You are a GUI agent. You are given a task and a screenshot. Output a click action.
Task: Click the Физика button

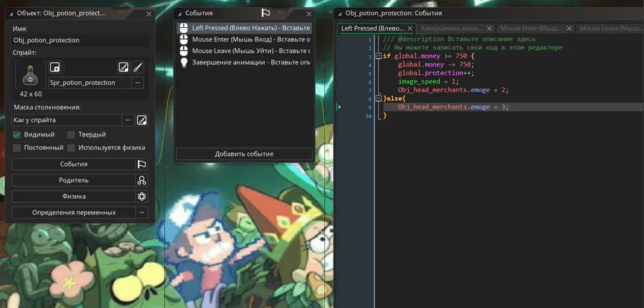(x=74, y=197)
